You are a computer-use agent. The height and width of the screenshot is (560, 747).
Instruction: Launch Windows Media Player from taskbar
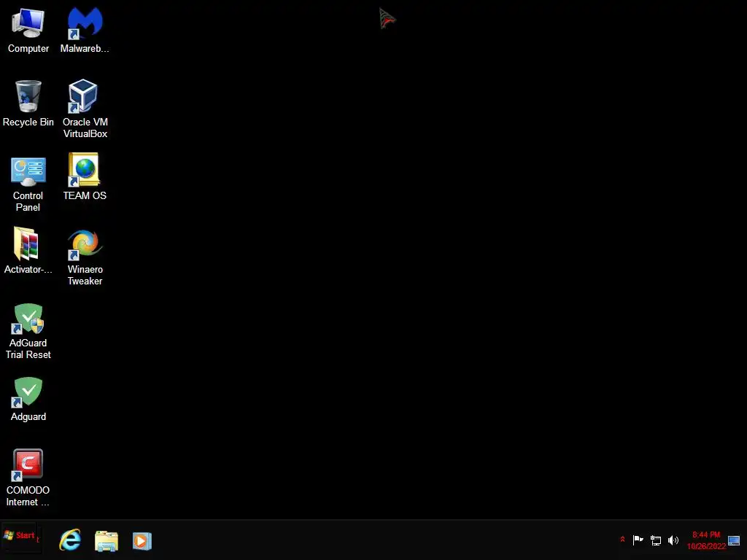pos(142,541)
